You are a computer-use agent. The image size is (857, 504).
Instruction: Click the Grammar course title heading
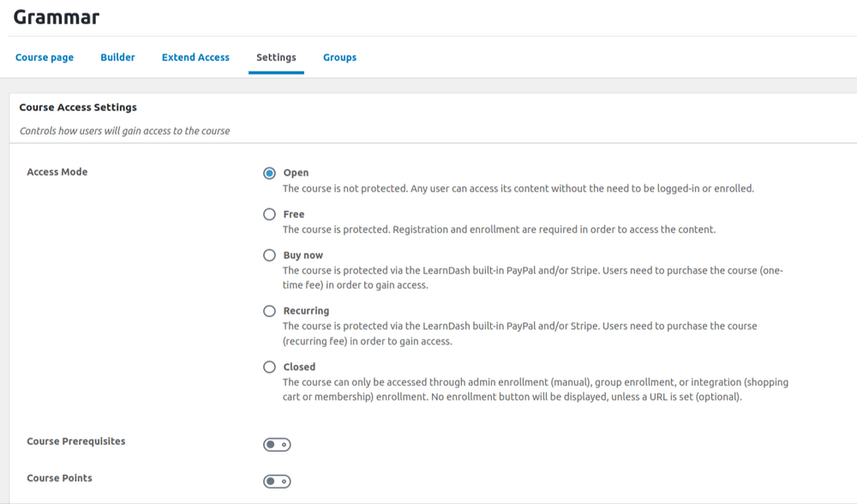click(x=57, y=17)
